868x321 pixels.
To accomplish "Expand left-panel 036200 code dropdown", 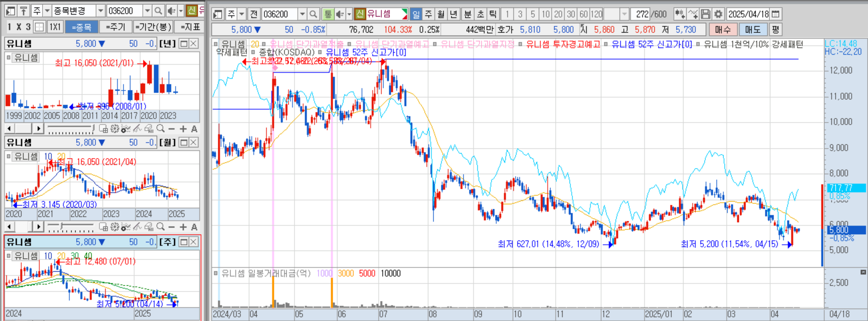I will 147,11.
